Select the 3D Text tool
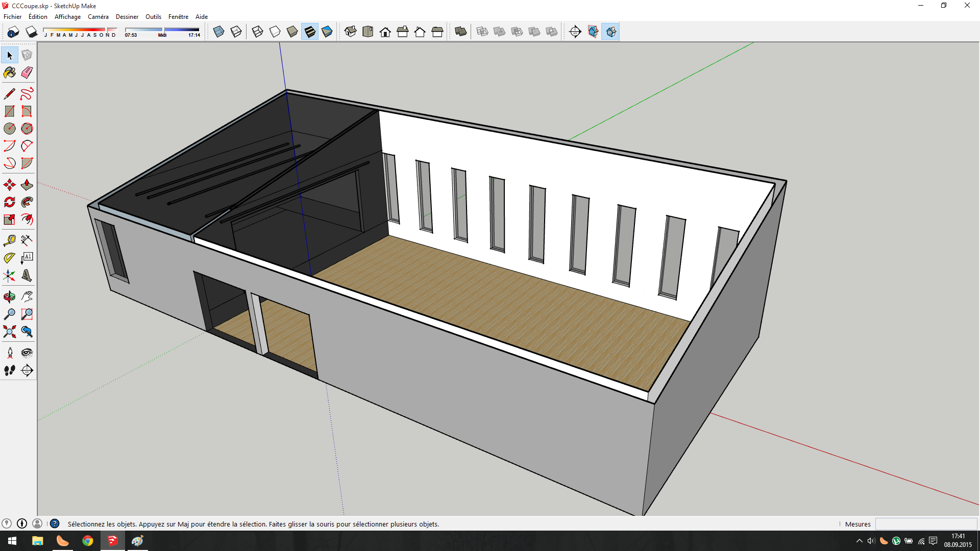Screen dimensions: 980x551 click(27, 275)
